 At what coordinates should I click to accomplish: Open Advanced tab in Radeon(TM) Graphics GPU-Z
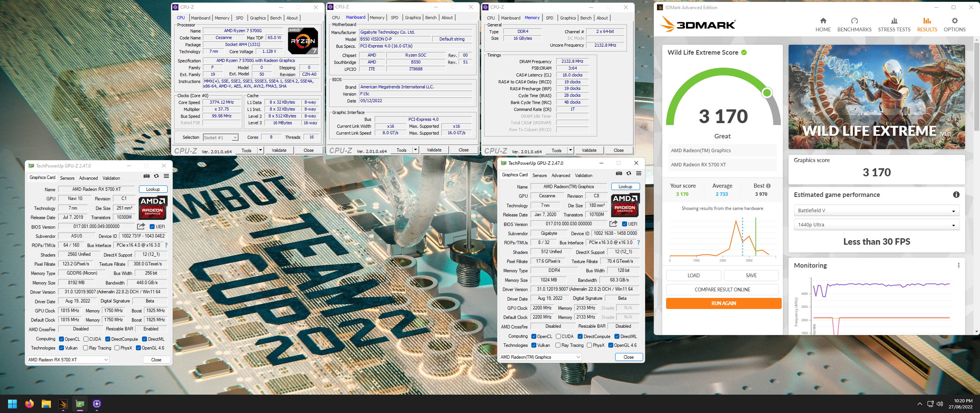(561, 176)
